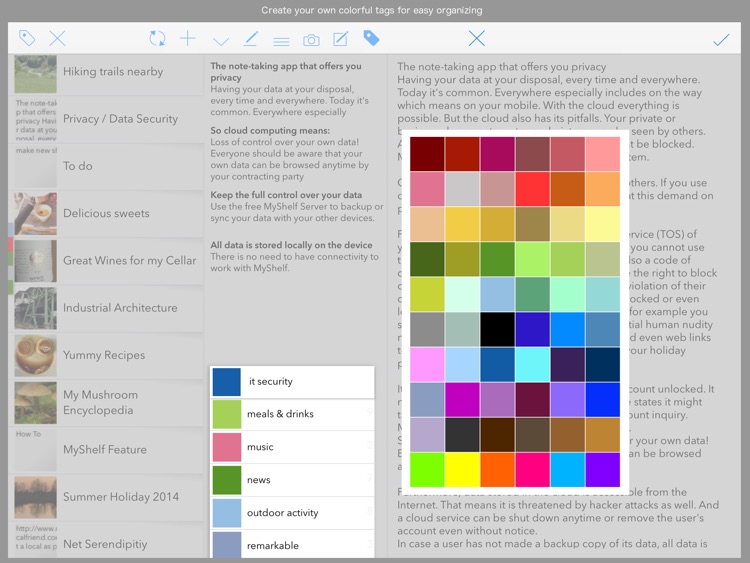Screen dimensions: 750x563
Task: Click the Hiking trails thumbnail image
Action: tap(35, 74)
